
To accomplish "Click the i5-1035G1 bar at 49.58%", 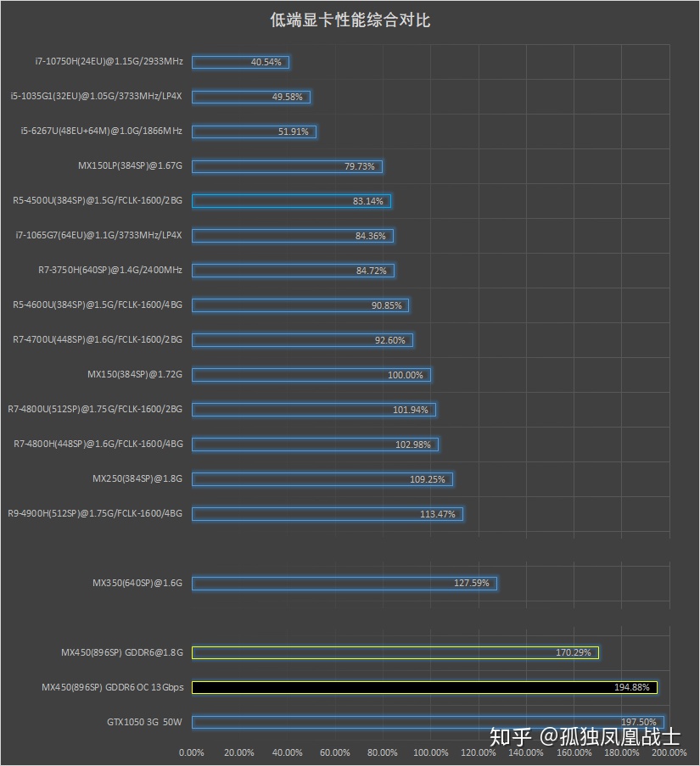I will coord(251,97).
